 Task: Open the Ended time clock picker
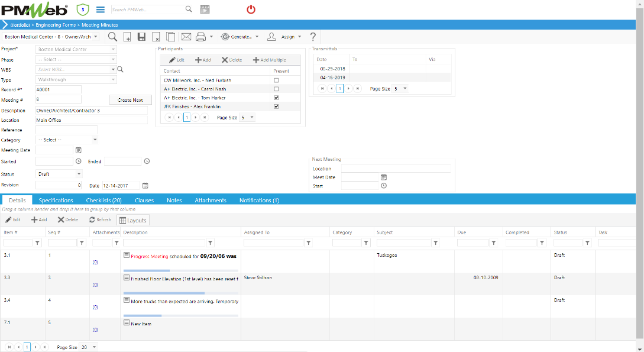click(x=147, y=162)
